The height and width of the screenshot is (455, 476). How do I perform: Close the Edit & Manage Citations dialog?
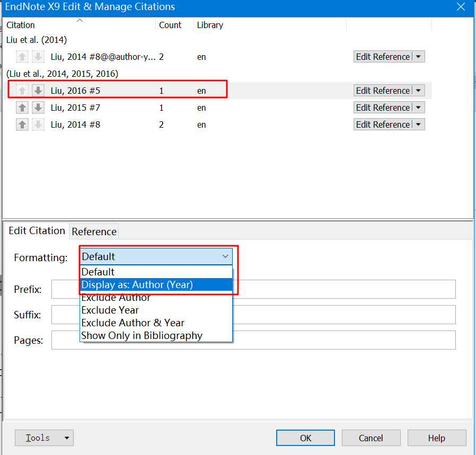pos(461,7)
